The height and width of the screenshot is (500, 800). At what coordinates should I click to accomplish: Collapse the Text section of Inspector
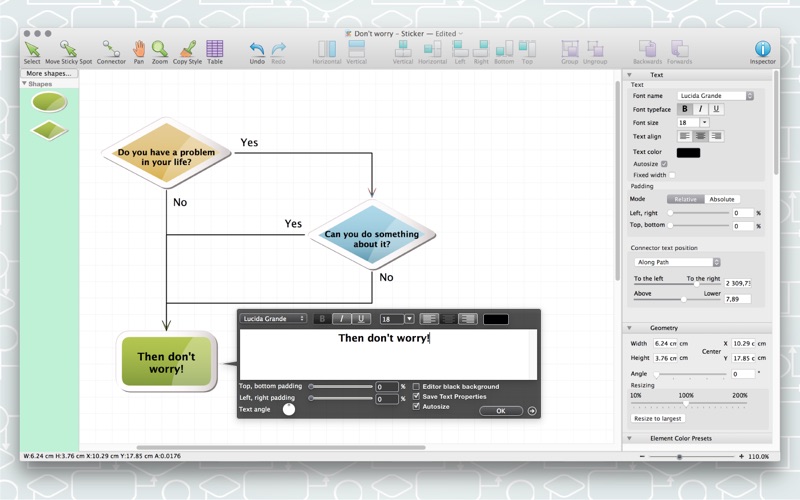pos(629,75)
